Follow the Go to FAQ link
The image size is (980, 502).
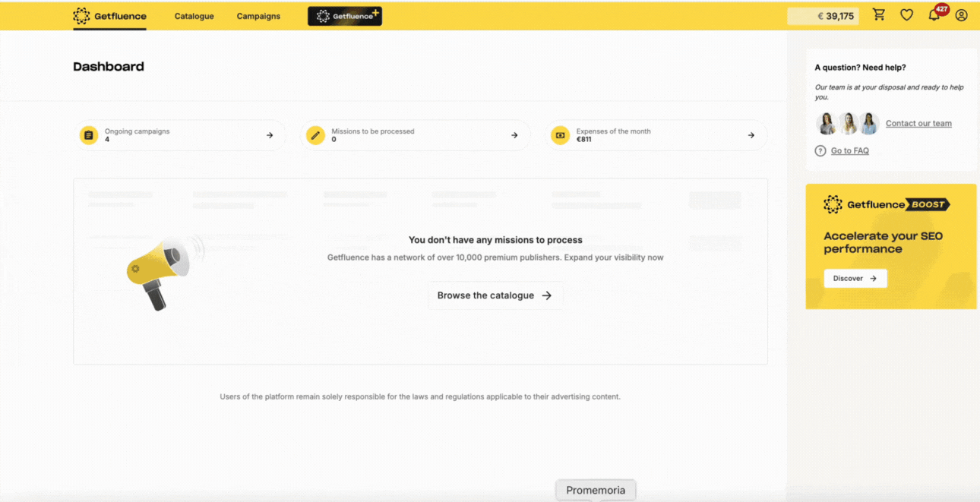(849, 151)
